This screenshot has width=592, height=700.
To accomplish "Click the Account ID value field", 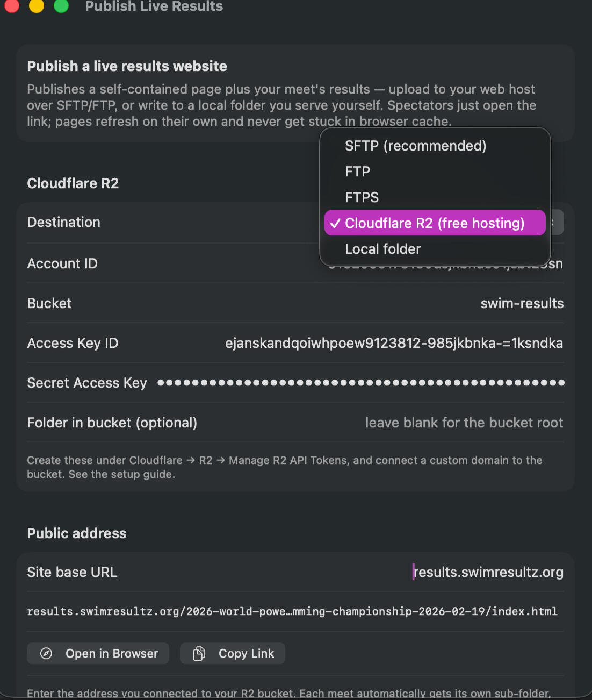I will (445, 263).
